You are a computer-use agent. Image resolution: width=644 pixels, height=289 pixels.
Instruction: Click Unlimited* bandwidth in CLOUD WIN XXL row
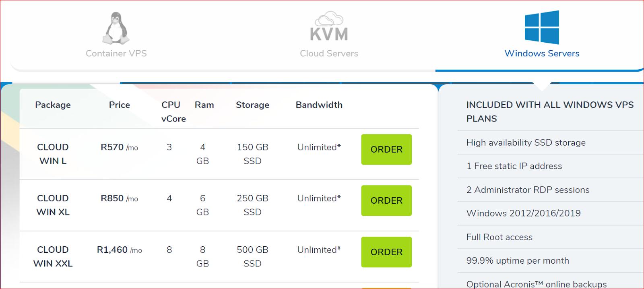(x=319, y=250)
